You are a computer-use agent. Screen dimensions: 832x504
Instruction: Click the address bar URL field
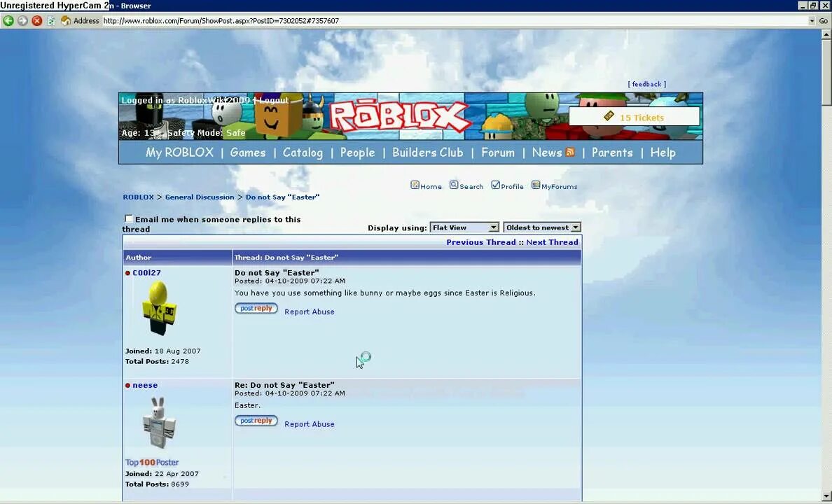click(455, 21)
